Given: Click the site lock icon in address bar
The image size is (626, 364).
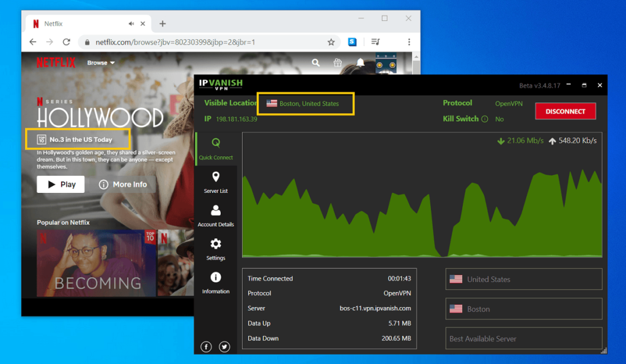Looking at the screenshot, I should (87, 42).
